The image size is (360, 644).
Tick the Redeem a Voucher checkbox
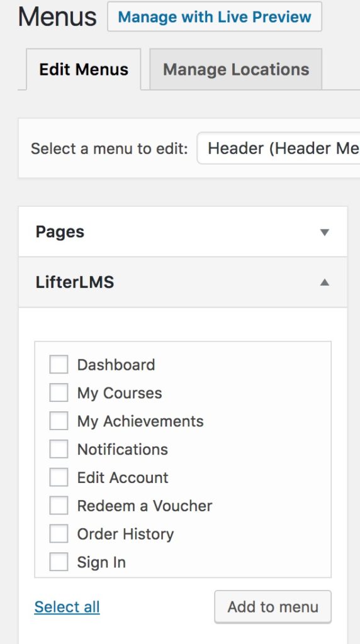tap(59, 506)
